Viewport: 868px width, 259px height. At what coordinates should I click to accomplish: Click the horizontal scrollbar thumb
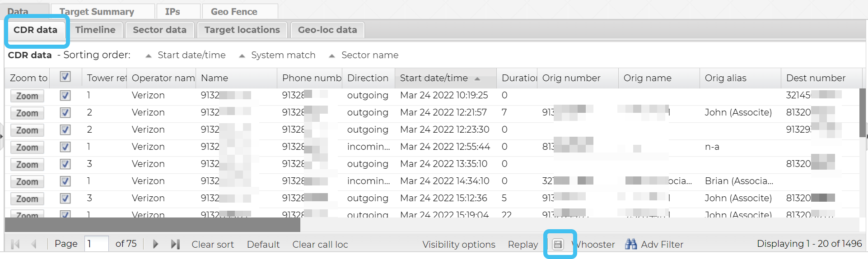152,224
